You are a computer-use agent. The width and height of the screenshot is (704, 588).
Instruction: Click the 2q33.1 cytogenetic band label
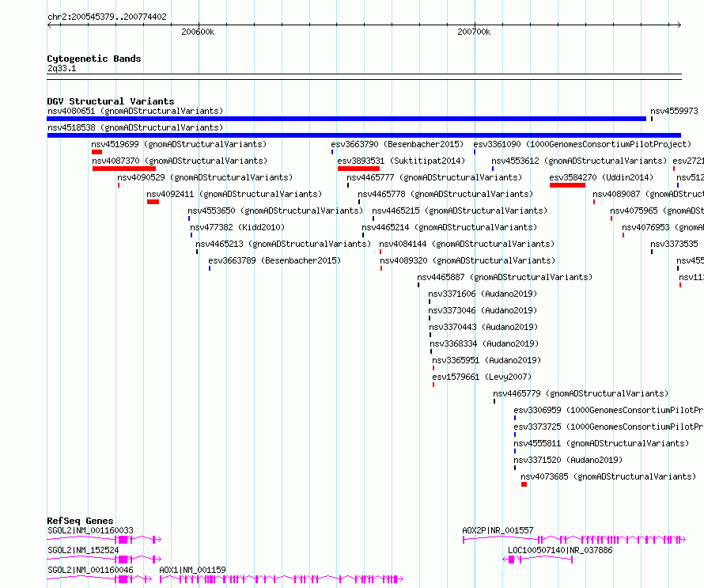click(62, 68)
